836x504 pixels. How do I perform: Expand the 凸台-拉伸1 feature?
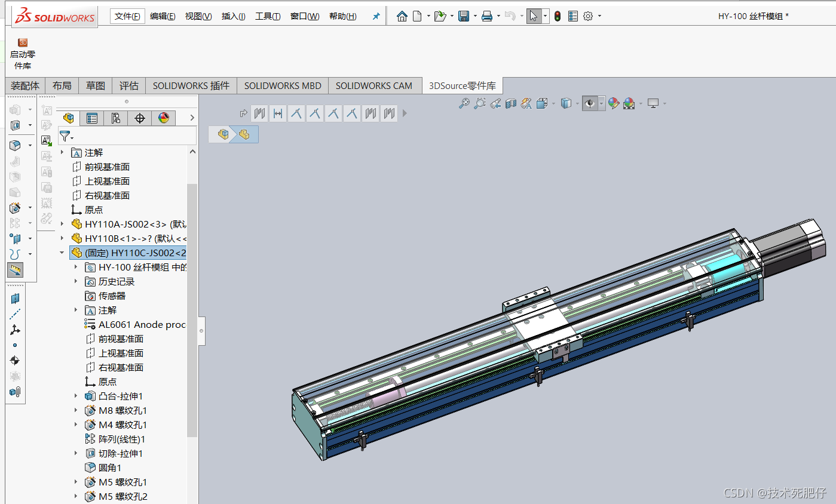point(76,396)
